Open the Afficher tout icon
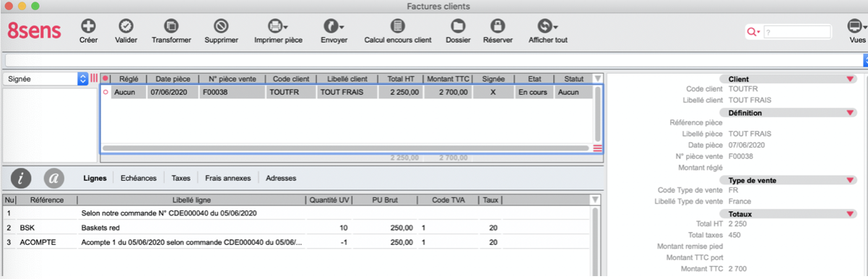Screen dimensions: 868x279 coord(547,26)
